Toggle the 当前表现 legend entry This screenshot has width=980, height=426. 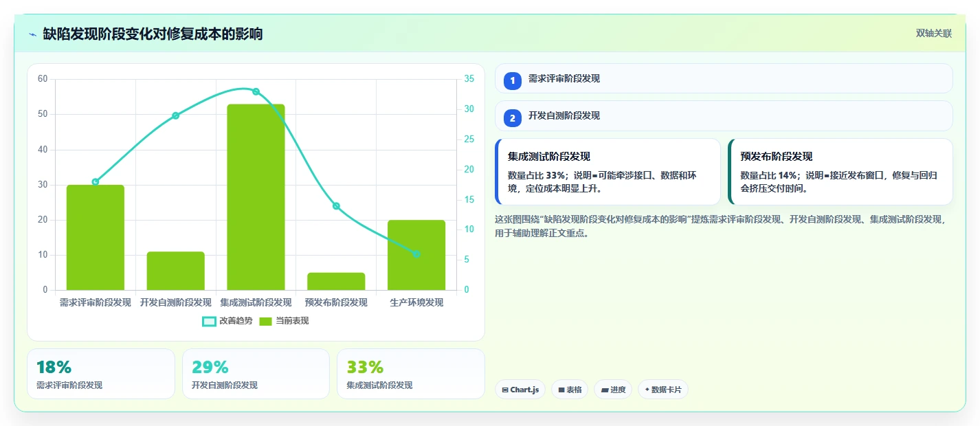pyautogui.click(x=284, y=321)
